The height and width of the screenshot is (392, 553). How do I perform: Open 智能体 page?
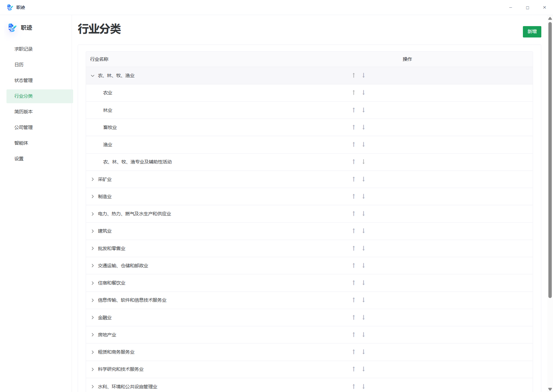point(40,143)
